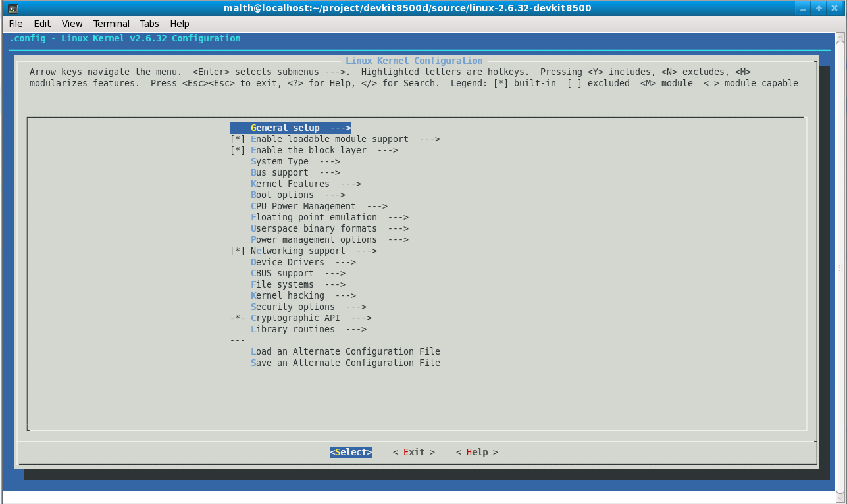Click the Select button
This screenshot has width=847, height=504.
[351, 452]
